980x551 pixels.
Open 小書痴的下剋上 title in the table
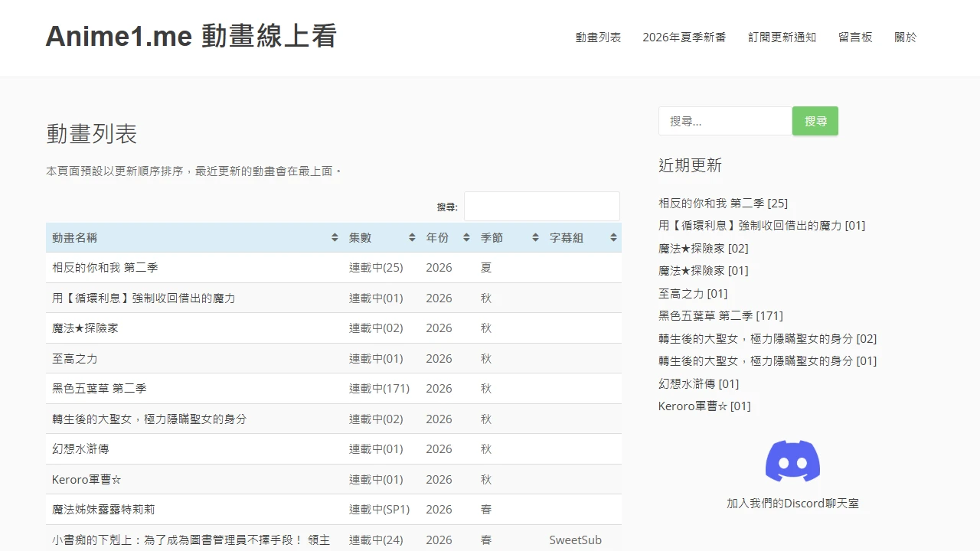point(191,540)
